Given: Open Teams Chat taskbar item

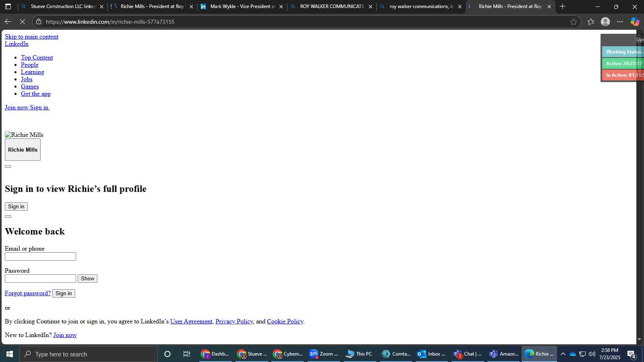Looking at the screenshot, I should coord(467,354).
